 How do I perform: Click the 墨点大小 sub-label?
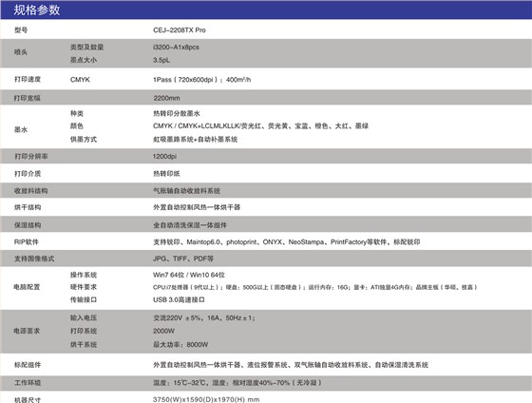[84, 60]
